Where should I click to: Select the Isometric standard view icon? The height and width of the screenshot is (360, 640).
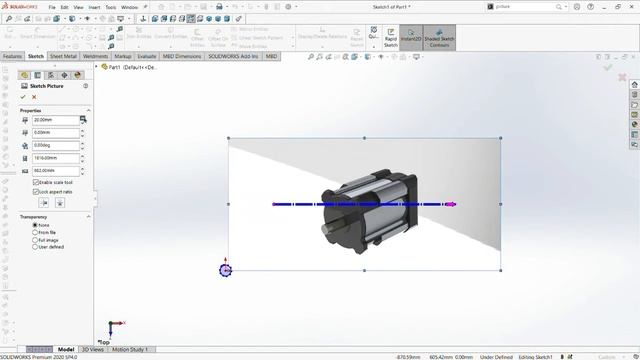point(209,19)
